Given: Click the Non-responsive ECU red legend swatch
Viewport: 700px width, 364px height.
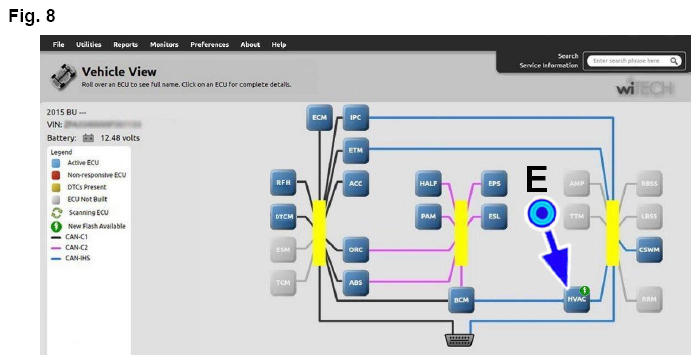Looking at the screenshot, I should 56,175.
